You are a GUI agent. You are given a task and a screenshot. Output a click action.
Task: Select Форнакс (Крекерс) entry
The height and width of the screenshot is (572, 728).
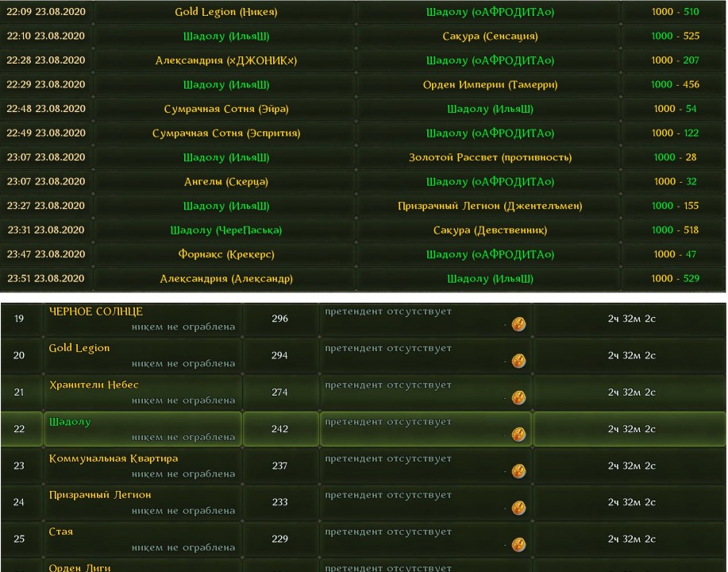(226, 254)
